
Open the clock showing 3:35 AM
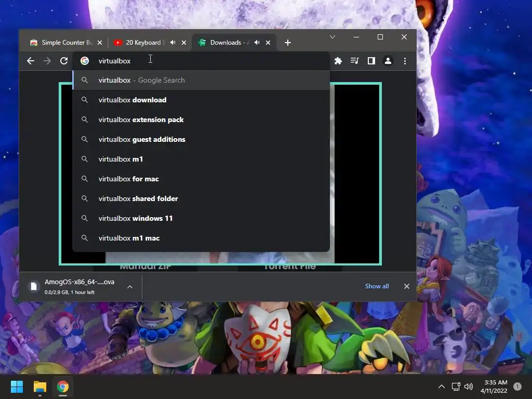494,387
